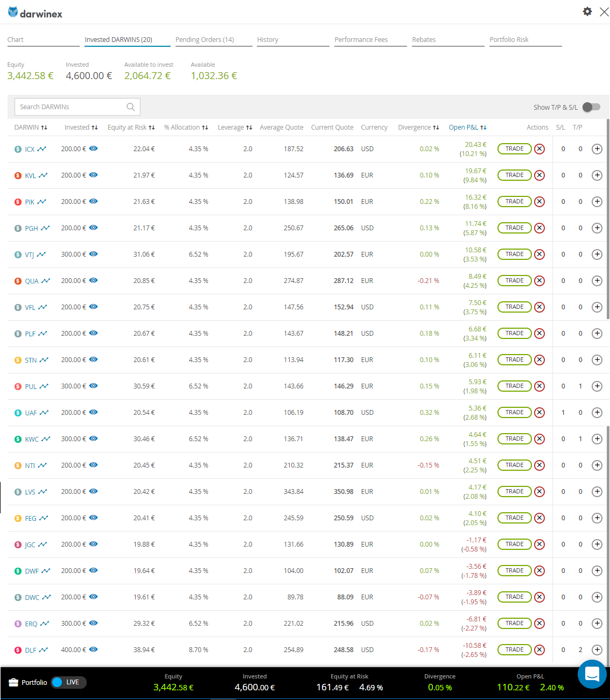Click ICX current quote 206.63
Image resolution: width=610 pixels, height=700 pixels.
pyautogui.click(x=343, y=149)
